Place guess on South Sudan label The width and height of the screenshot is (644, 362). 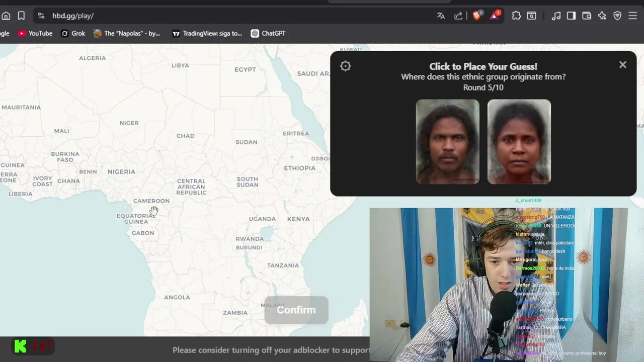(x=248, y=182)
